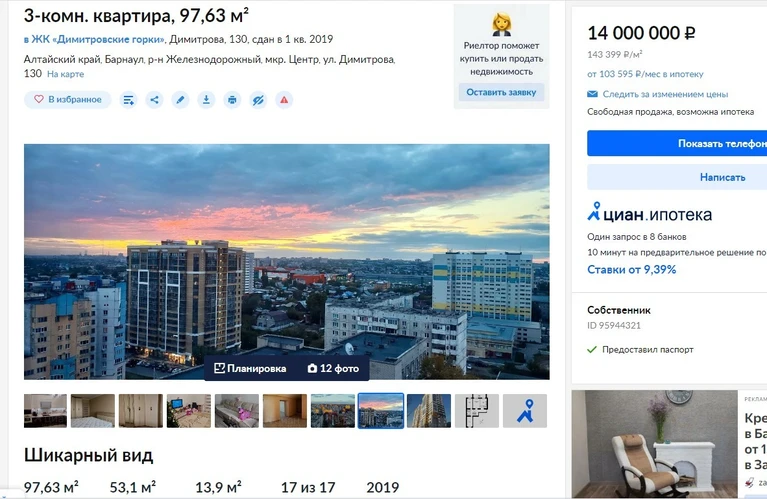The width and height of the screenshot is (767, 499).
Task: Click the price 14 000 000 ₽
Action: click(x=641, y=33)
